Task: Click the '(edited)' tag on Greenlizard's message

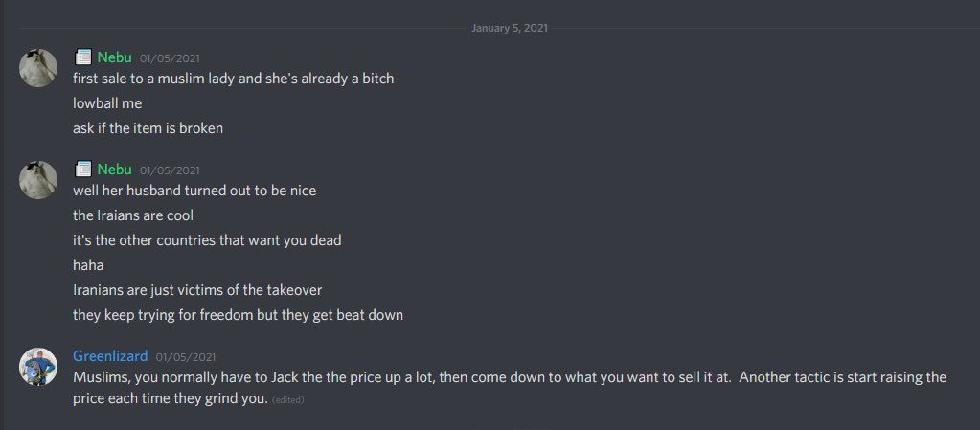Action: coord(288,400)
